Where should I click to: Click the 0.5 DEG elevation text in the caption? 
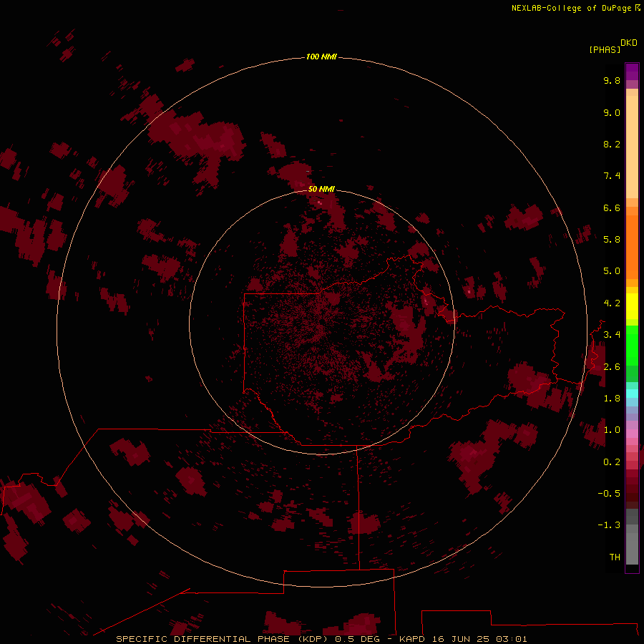click(x=358, y=639)
